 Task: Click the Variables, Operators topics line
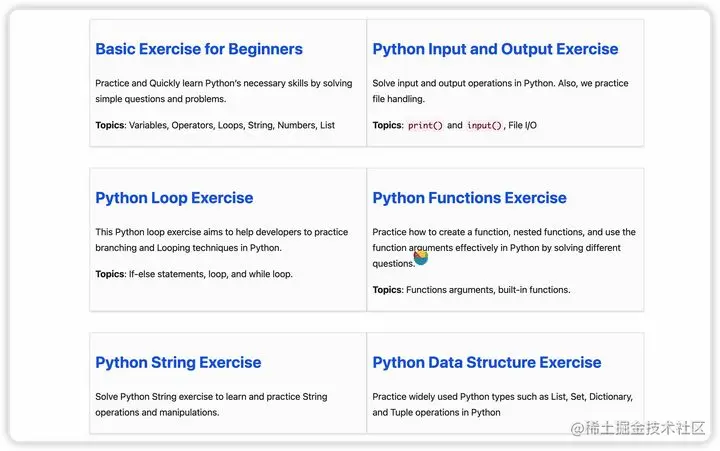tap(215, 125)
